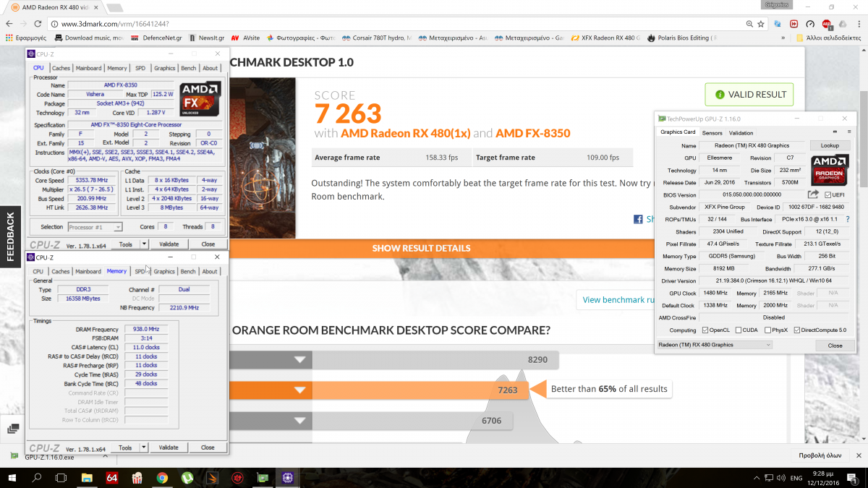Click the GPU-Z BIOS export share icon
The width and height of the screenshot is (868, 488).
point(814,194)
